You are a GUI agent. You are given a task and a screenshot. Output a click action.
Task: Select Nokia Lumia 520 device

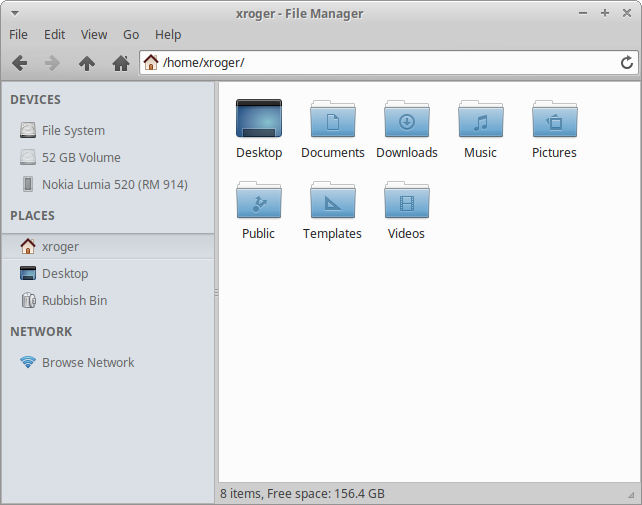114,185
